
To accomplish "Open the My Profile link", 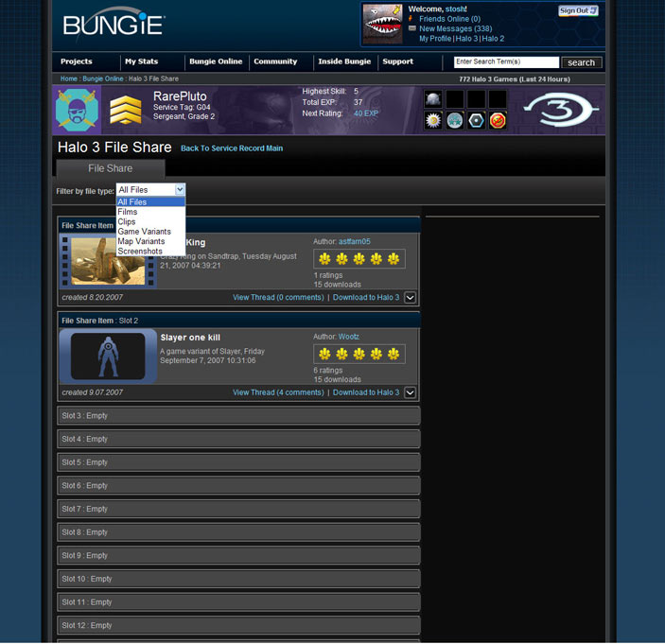I will [x=435, y=39].
